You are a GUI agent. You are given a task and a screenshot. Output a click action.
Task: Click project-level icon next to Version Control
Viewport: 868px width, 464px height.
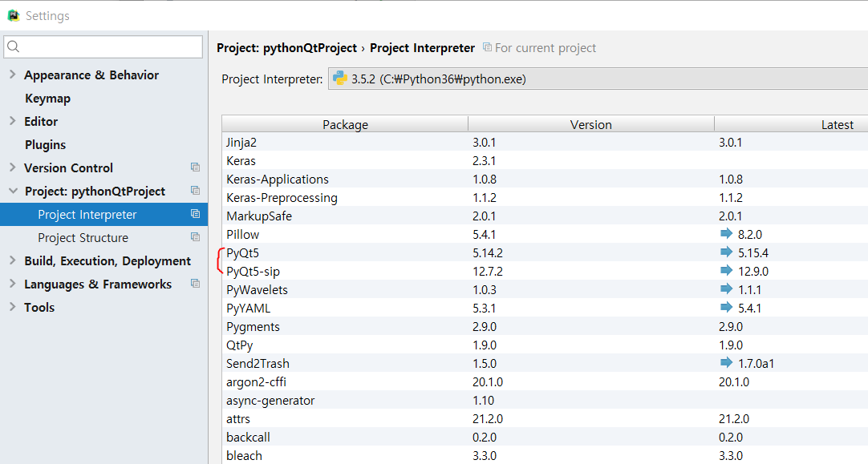click(195, 167)
